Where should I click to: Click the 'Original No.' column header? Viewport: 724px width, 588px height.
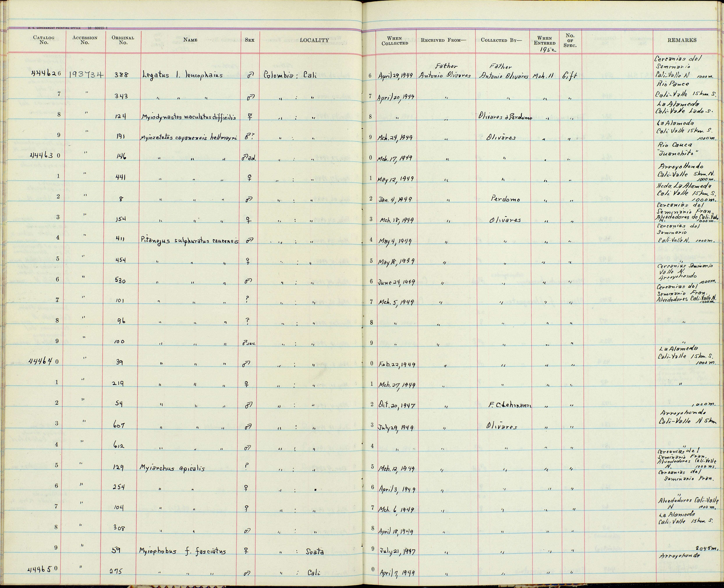pos(123,40)
